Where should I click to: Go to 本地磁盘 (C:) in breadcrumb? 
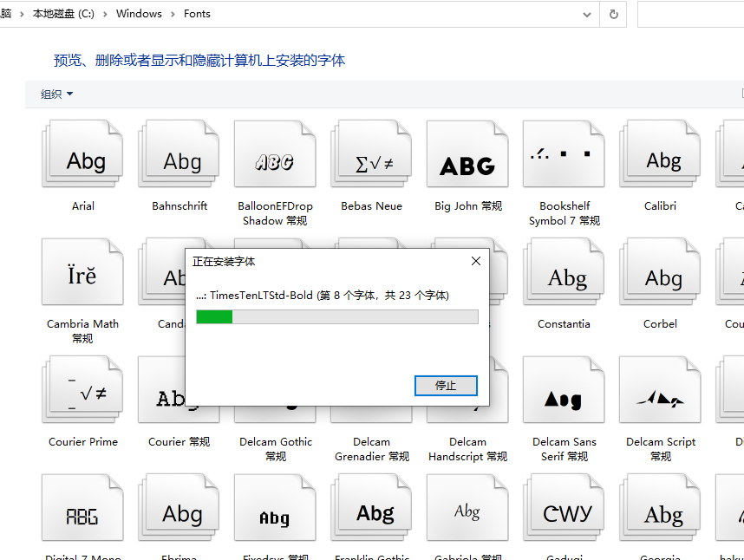[63, 14]
